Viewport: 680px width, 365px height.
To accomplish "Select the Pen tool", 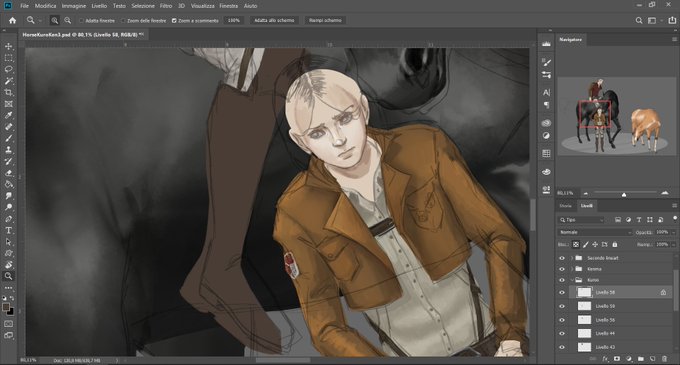I will coord(8,219).
